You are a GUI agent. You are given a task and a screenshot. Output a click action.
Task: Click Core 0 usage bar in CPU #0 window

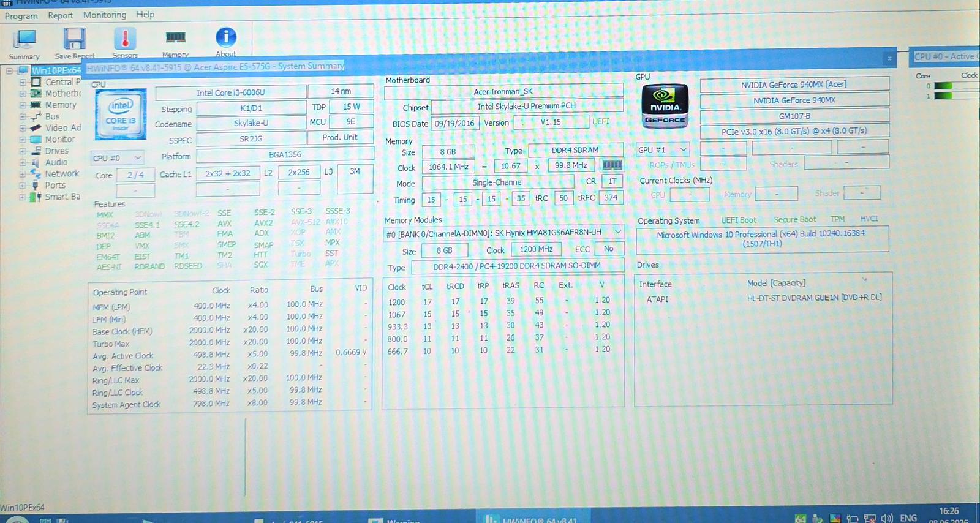957,86
